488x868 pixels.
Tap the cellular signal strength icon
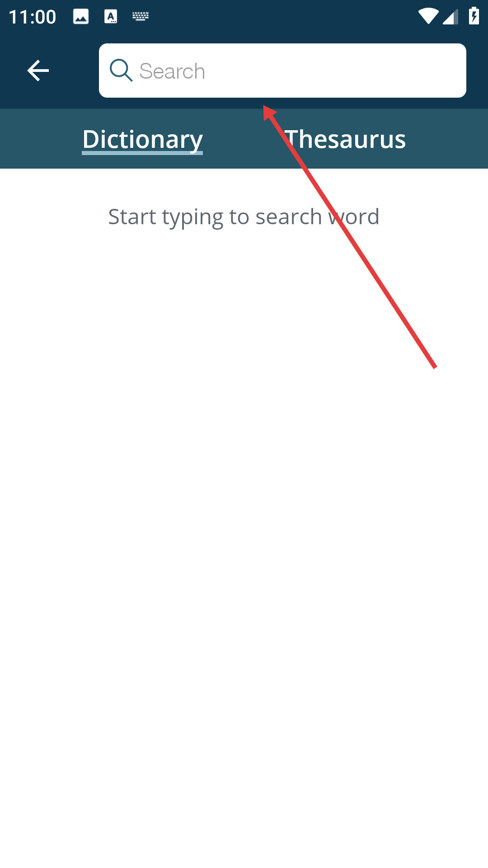(450, 16)
